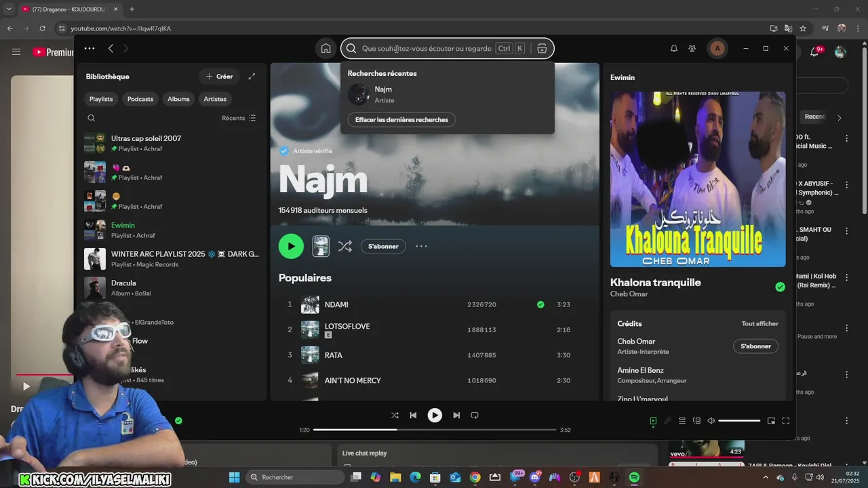Click the taskbar Rechercher search box
868x488 pixels.
295,477
